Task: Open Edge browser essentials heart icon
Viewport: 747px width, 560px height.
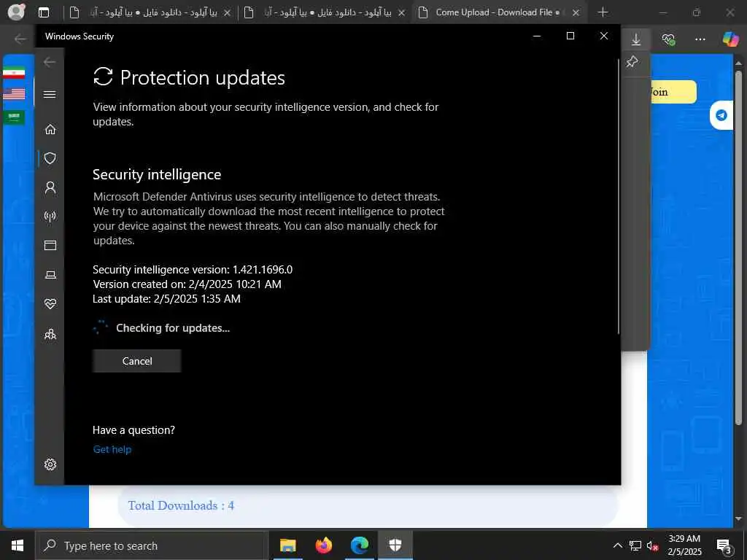Action: [668, 39]
